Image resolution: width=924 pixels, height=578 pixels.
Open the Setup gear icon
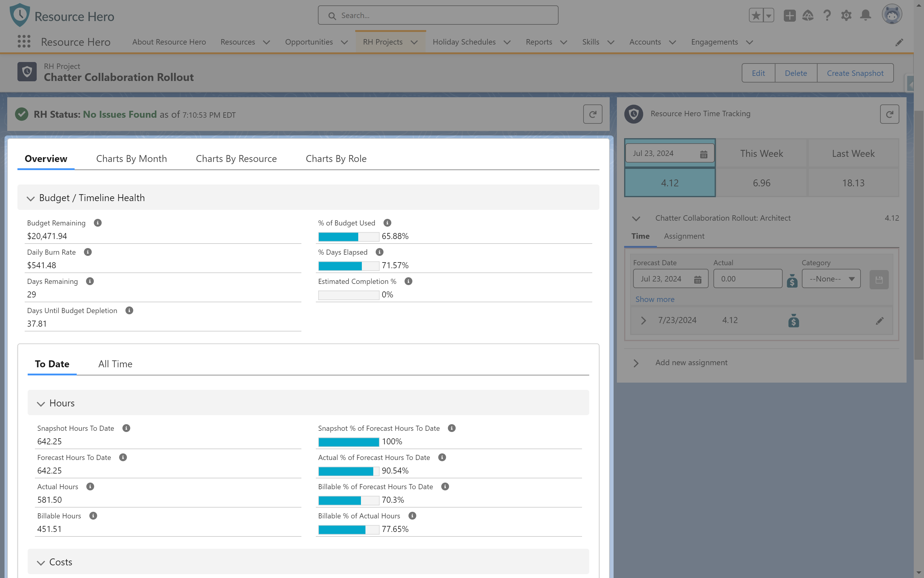pos(846,15)
